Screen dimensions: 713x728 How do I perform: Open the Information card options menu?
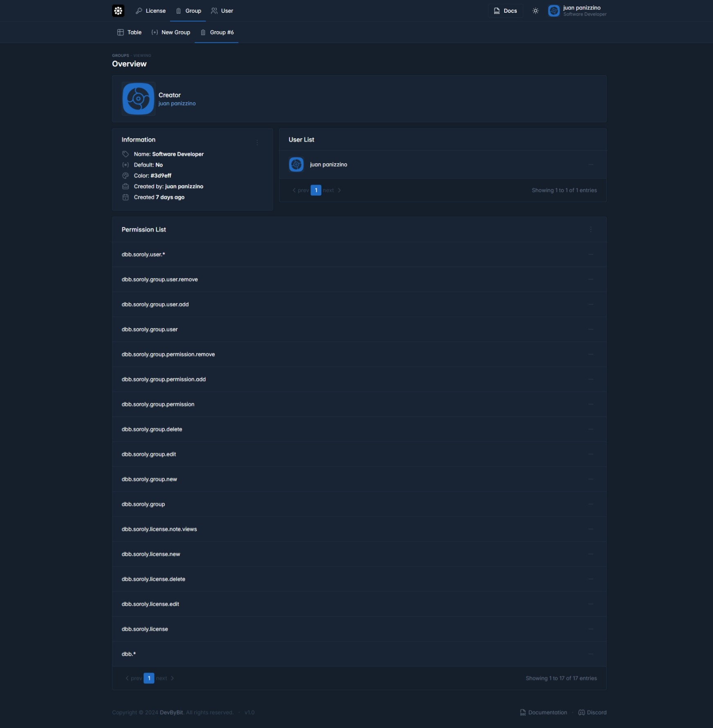coord(257,143)
